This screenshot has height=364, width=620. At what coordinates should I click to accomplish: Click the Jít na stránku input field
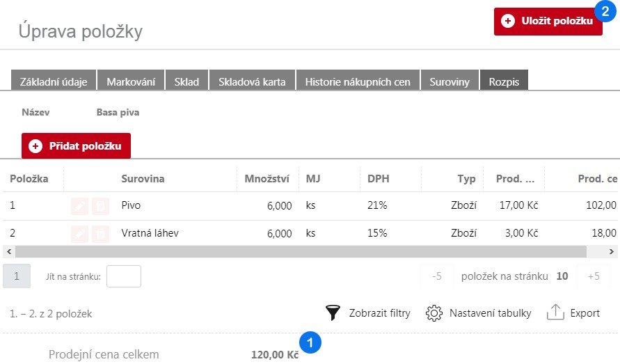[124, 276]
